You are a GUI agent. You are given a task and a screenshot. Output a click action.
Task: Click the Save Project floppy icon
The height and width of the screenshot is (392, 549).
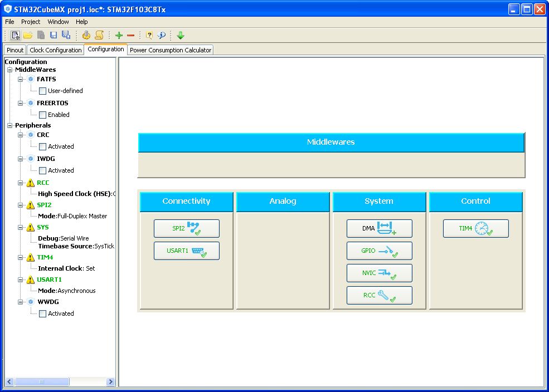click(x=53, y=35)
